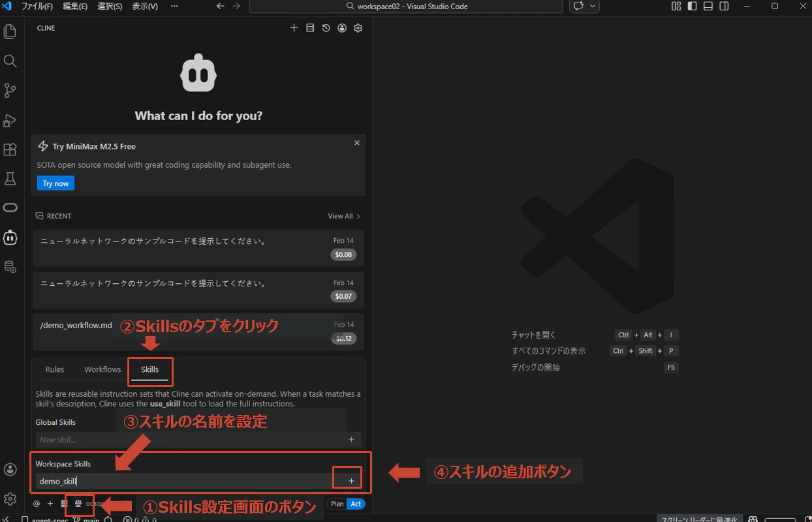Screen dimensions: 812x522
Task: Toggle primary side bar visibility
Action: [692, 6]
